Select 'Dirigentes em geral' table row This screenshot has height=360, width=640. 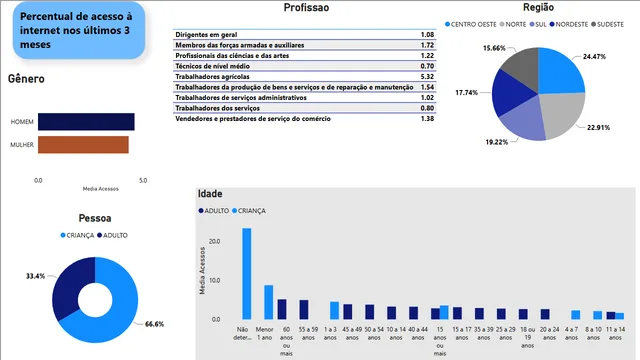pyautogui.click(x=304, y=35)
